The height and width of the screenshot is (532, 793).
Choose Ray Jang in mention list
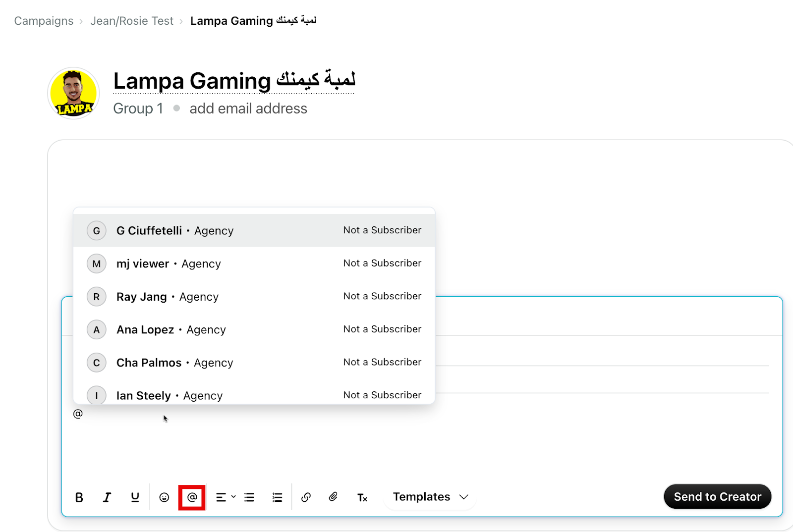tap(254, 296)
